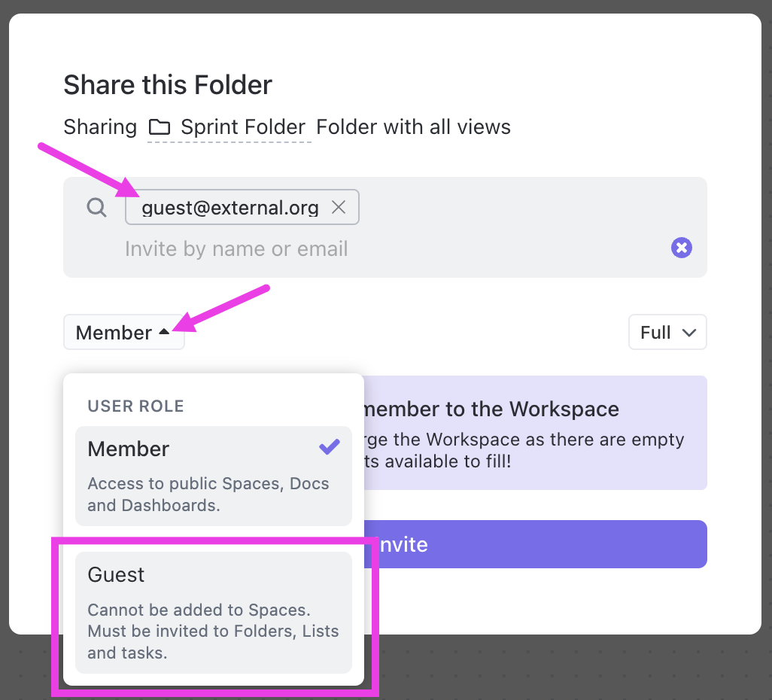Click the caret arrow next to Member
The height and width of the screenshot is (700, 772).
click(165, 332)
